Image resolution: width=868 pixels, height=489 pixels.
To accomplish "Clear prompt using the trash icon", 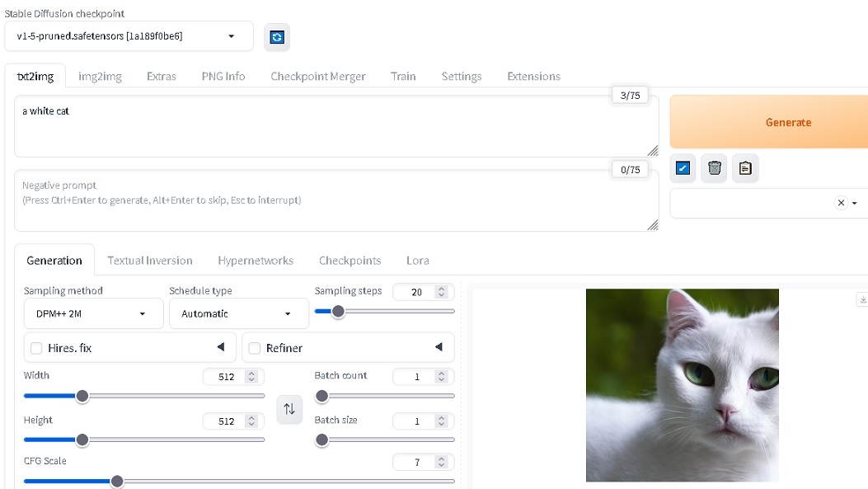I will 714,168.
